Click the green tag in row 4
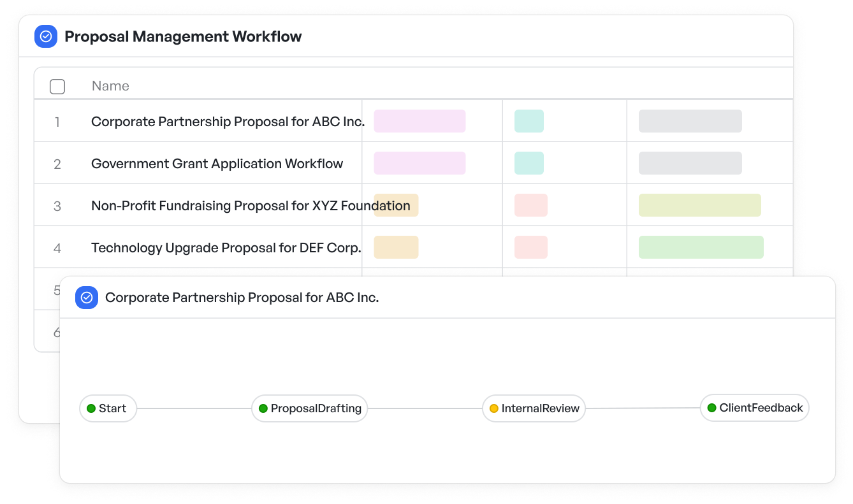The width and height of the screenshot is (853, 504). point(701,247)
